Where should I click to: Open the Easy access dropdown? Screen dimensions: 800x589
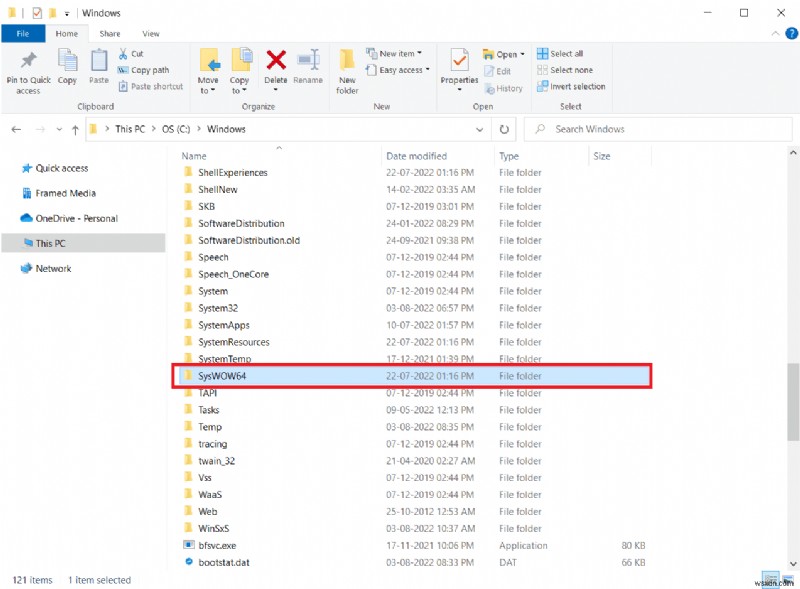coord(398,70)
